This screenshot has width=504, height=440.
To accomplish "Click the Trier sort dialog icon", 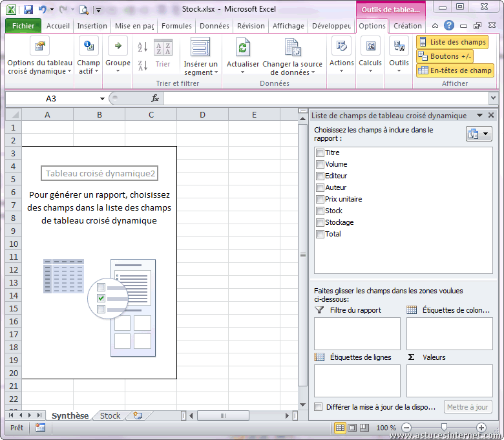I will click(x=163, y=48).
